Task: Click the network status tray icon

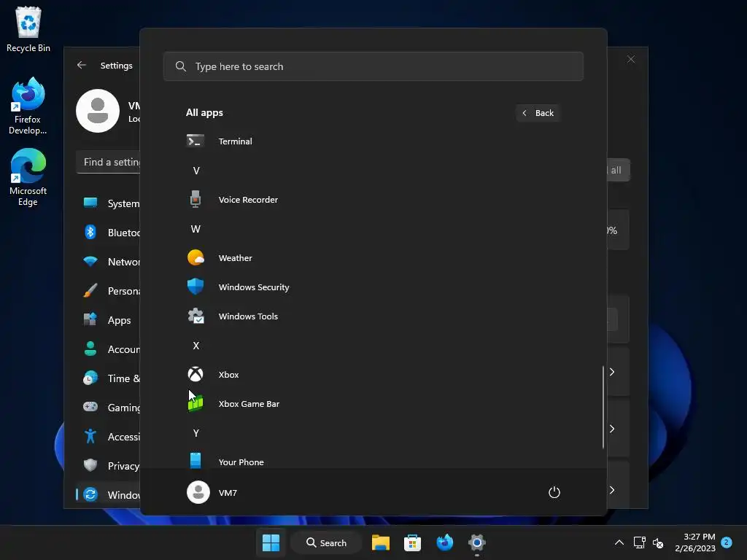Action: point(639,542)
